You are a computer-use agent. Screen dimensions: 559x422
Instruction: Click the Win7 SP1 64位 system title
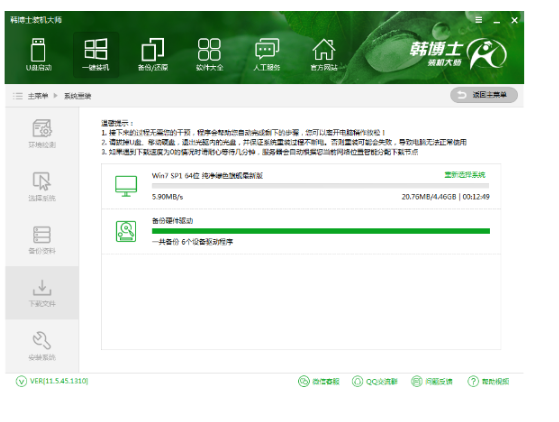(207, 175)
